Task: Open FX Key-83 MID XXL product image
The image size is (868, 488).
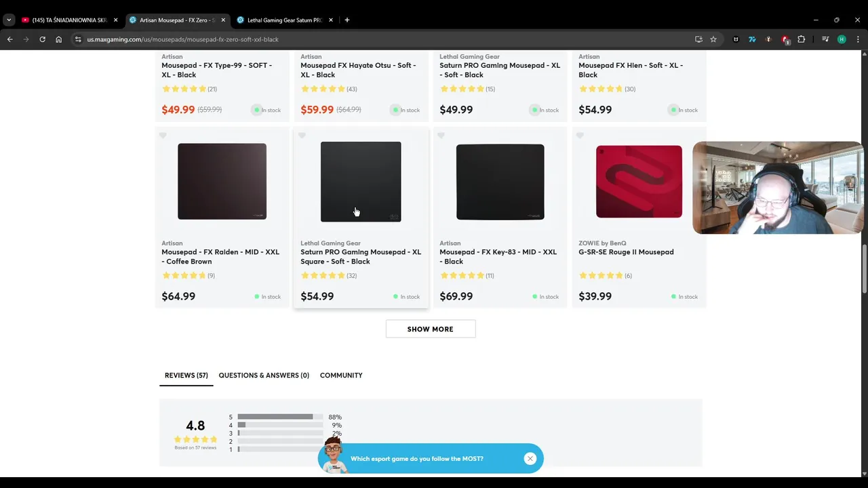Action: pyautogui.click(x=500, y=182)
